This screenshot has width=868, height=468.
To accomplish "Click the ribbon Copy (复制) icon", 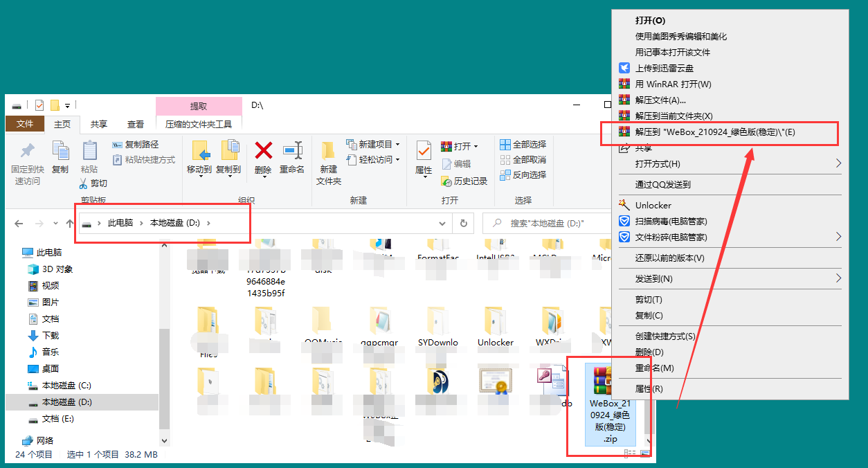I will [x=60, y=151].
